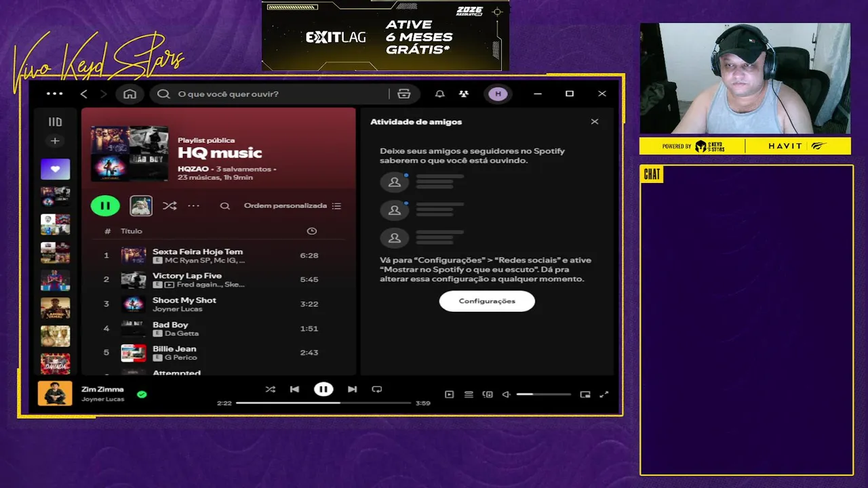Toggle repeat in the player bar

click(377, 389)
